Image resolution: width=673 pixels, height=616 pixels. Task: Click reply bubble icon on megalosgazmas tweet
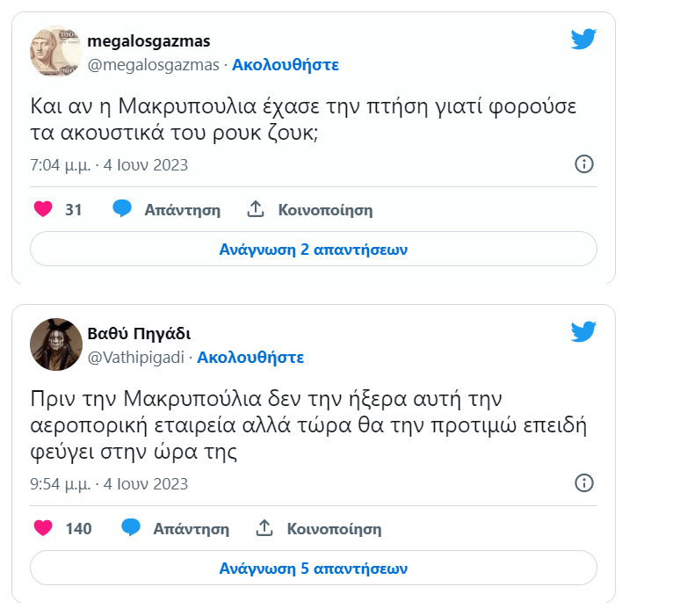tap(122, 209)
